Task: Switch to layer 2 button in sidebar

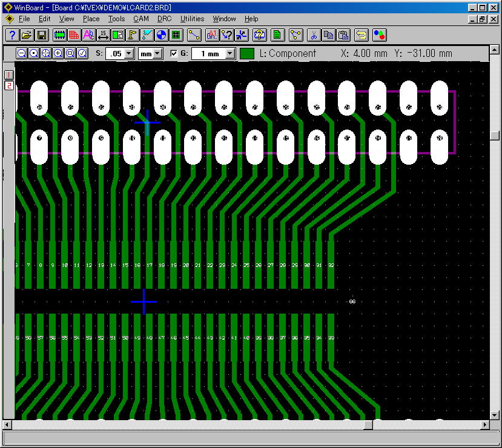Action: (9, 85)
